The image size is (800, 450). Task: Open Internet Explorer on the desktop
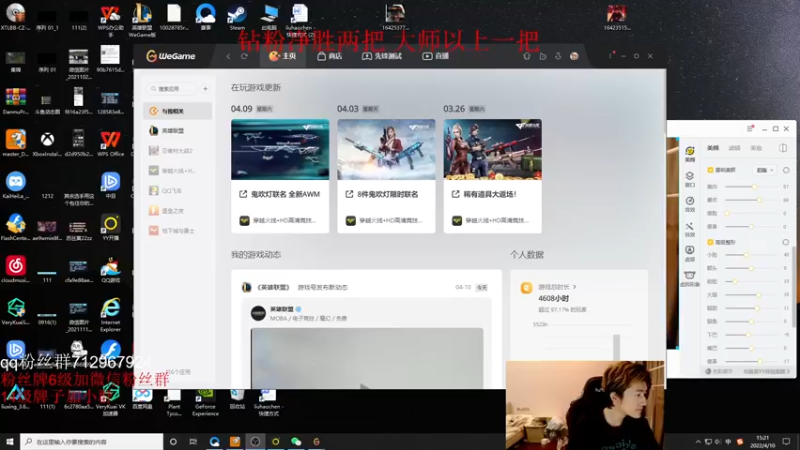point(110,315)
